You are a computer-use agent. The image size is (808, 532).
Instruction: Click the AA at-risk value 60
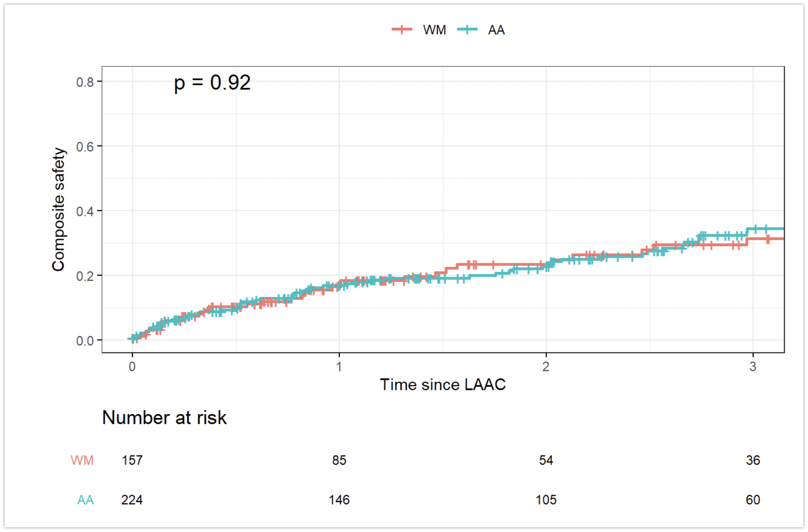(x=753, y=500)
